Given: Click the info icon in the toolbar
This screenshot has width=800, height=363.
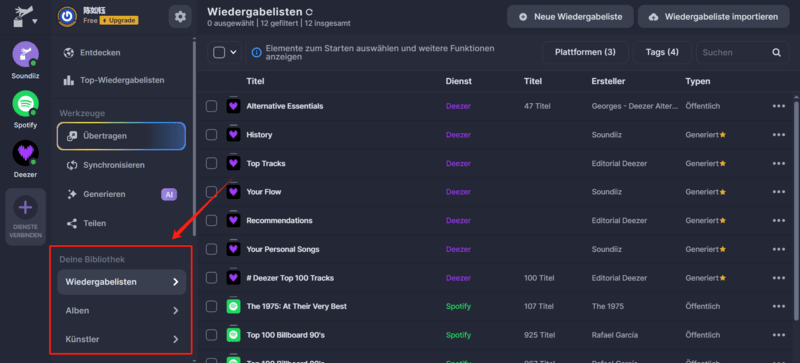Looking at the screenshot, I should coord(257,53).
